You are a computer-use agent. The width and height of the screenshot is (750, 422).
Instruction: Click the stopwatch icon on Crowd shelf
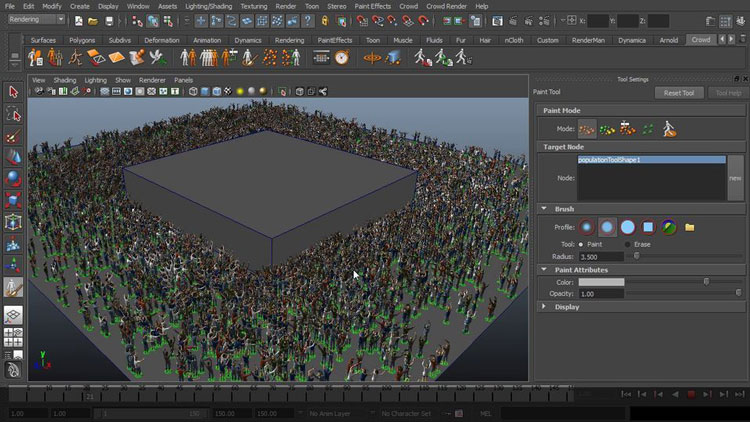[342, 58]
